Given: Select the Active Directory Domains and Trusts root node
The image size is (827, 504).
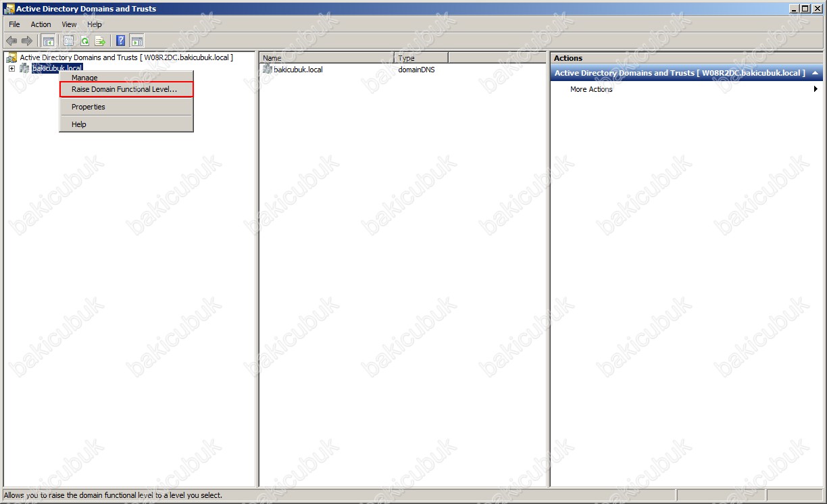Looking at the screenshot, I should (126, 58).
